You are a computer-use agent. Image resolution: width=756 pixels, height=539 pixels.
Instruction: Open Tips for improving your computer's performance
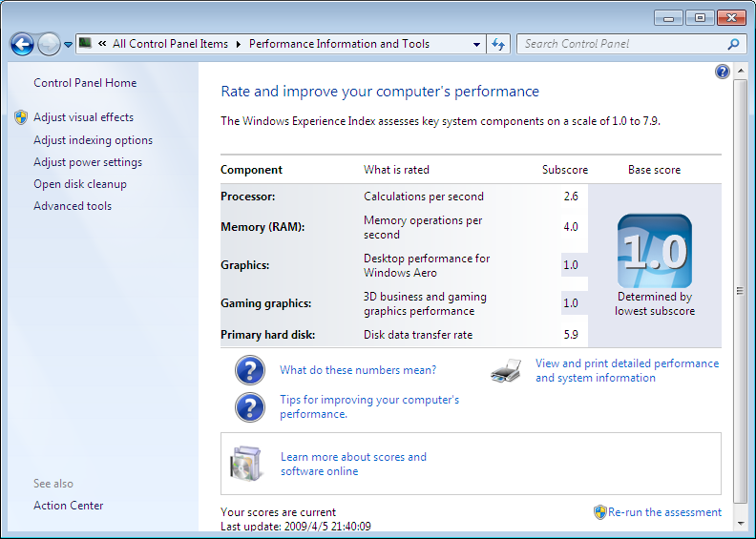click(x=369, y=406)
